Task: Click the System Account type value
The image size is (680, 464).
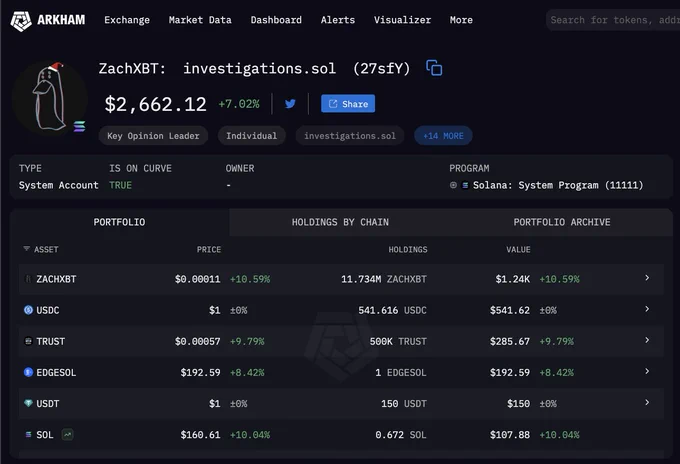Action: [59, 185]
